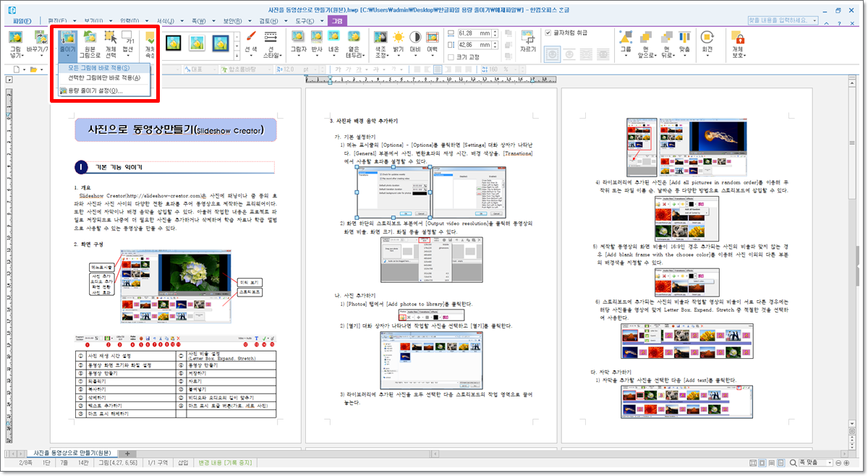Toggle the 크기 고정 (lock size) checkbox
Viewport: 868px width, 476px height.
click(x=451, y=56)
